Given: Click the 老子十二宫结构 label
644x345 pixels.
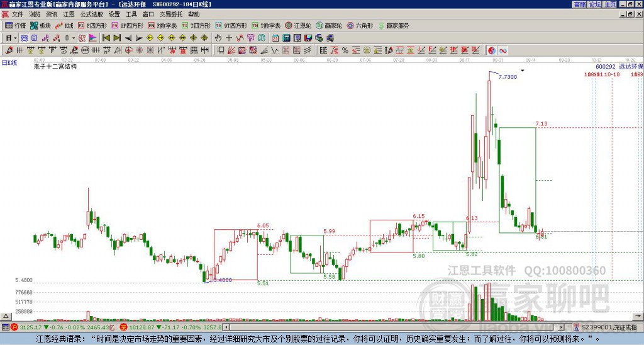Looking at the screenshot, I should tap(55, 66).
